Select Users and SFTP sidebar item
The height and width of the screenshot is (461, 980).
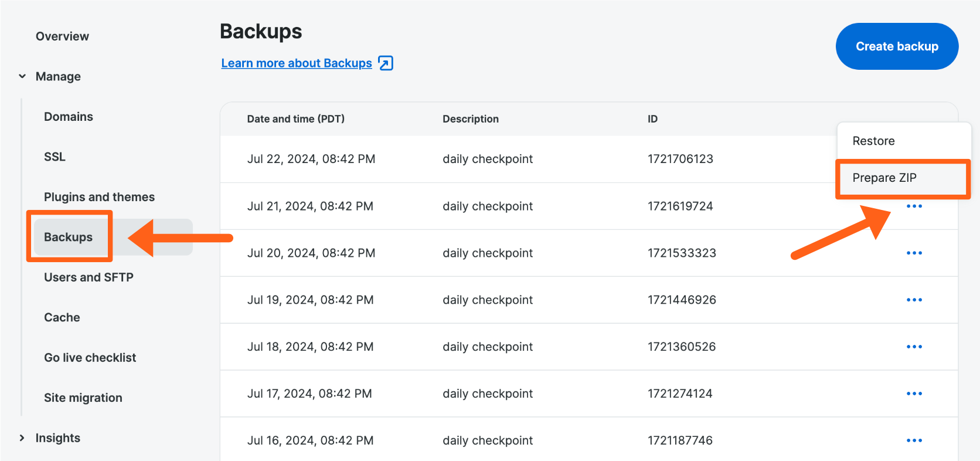(89, 277)
